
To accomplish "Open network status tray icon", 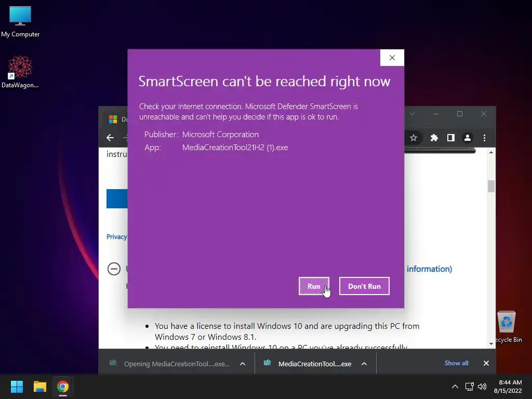I will pyautogui.click(x=469, y=387).
